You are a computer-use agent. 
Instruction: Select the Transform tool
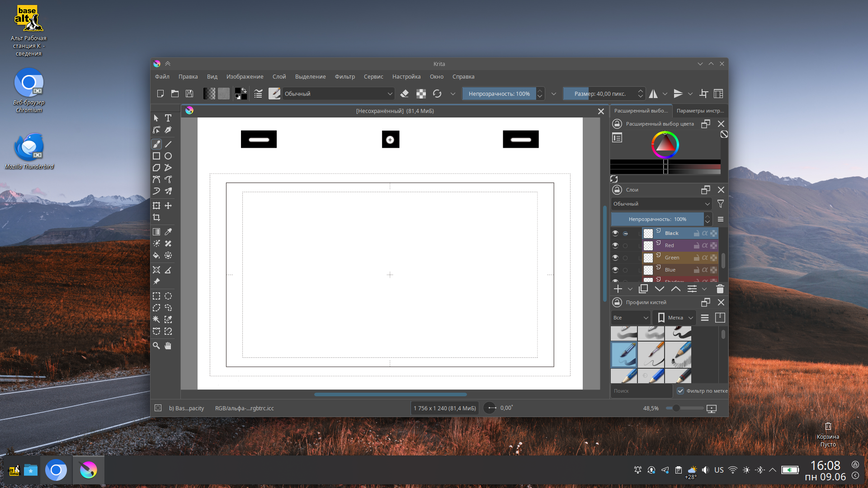click(x=156, y=206)
